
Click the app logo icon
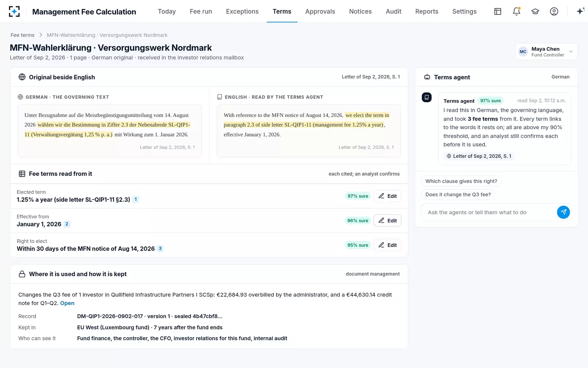pos(14,11)
